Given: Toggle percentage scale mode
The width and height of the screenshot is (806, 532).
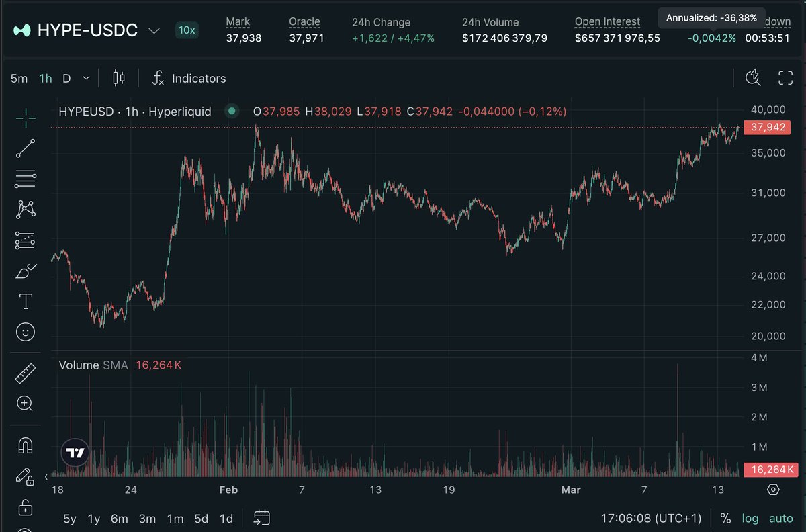Looking at the screenshot, I should click(x=725, y=518).
